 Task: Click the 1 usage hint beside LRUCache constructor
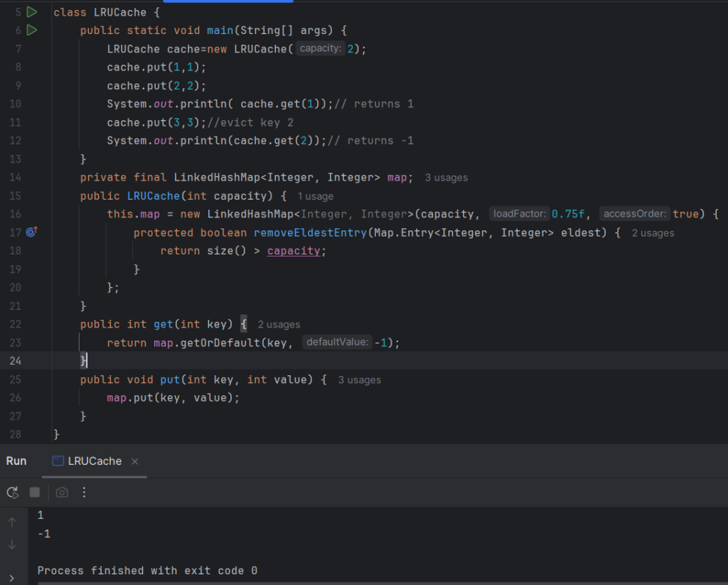(x=315, y=196)
